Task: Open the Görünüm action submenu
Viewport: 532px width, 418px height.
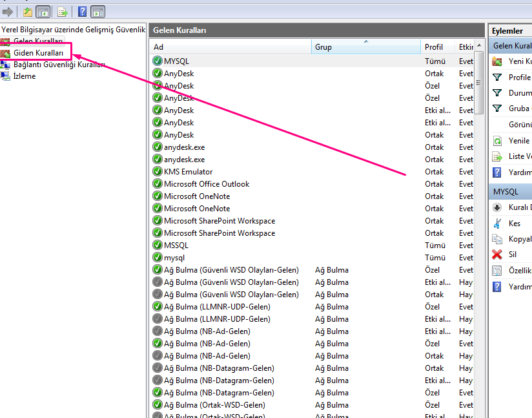Action: (520, 125)
